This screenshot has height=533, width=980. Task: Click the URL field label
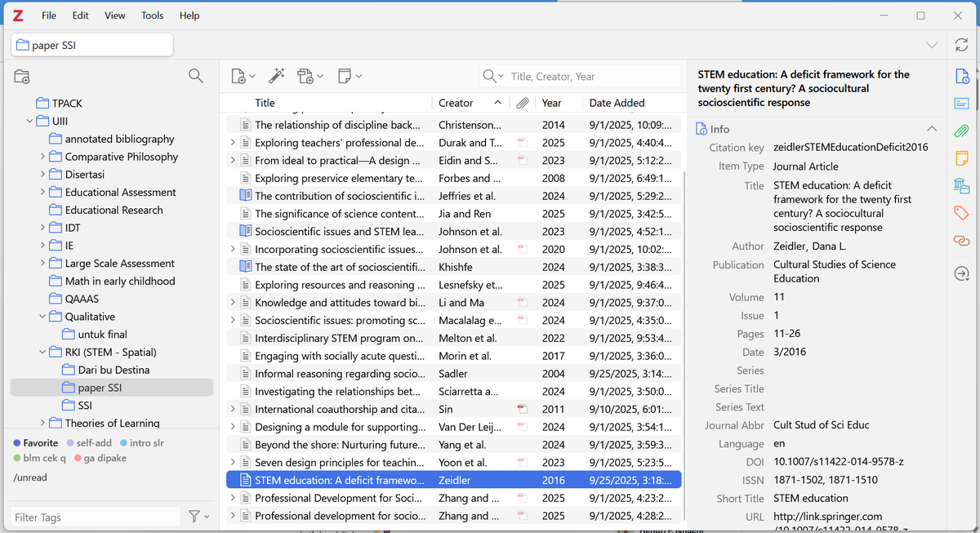click(755, 517)
